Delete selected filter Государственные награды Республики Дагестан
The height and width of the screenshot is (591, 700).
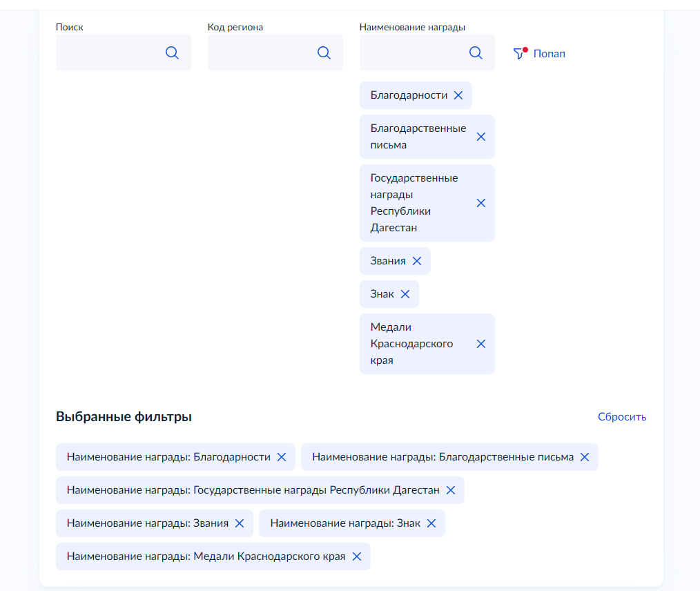coord(451,490)
